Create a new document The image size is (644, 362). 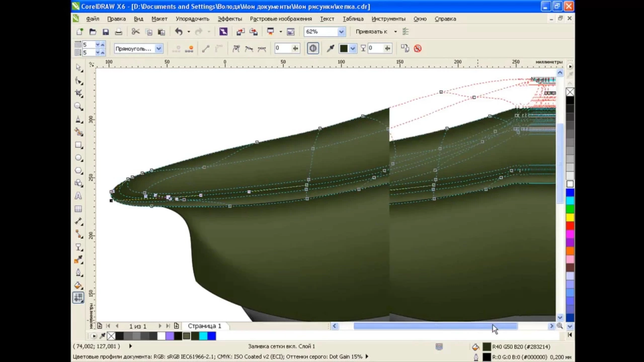coord(79,32)
